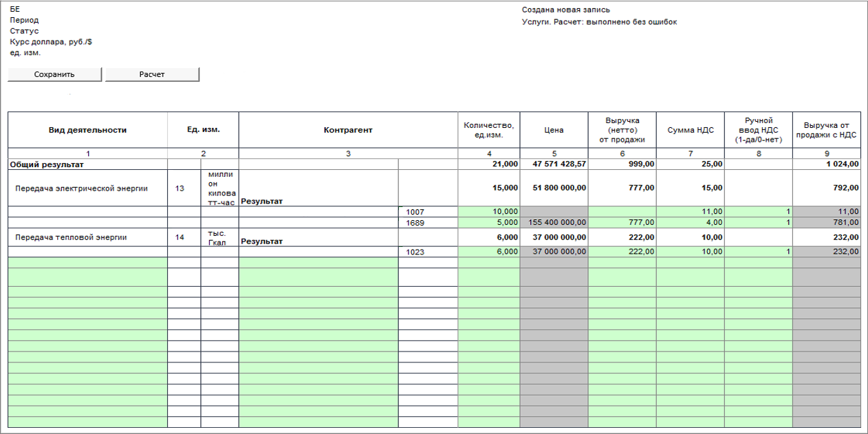Click the Сохранить button
Screen dimensions: 868x434
point(54,74)
